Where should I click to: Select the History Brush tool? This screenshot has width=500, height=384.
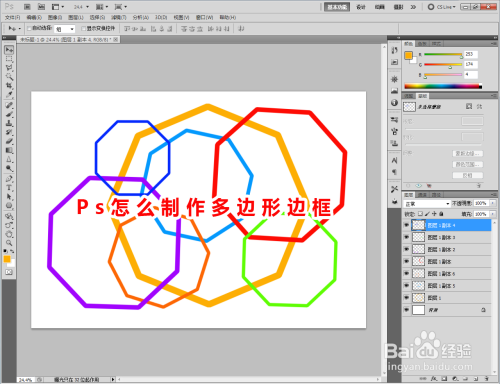9,133
